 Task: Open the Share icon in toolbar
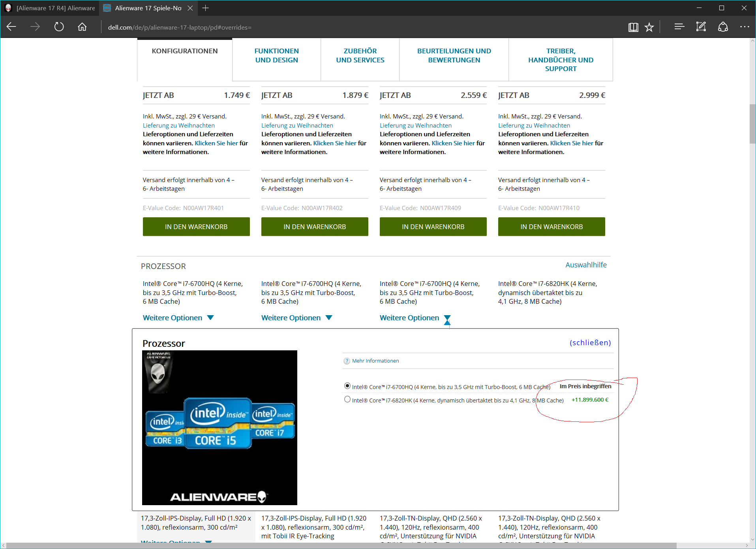click(x=722, y=27)
